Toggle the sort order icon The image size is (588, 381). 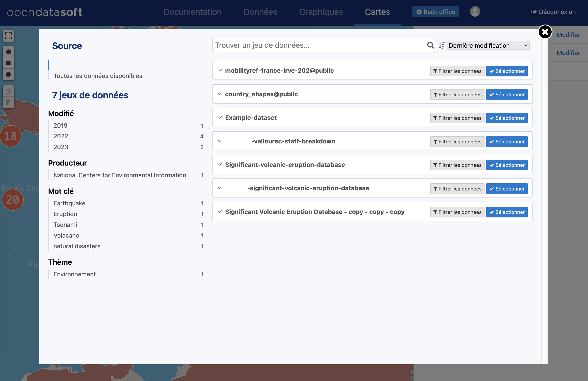442,46
